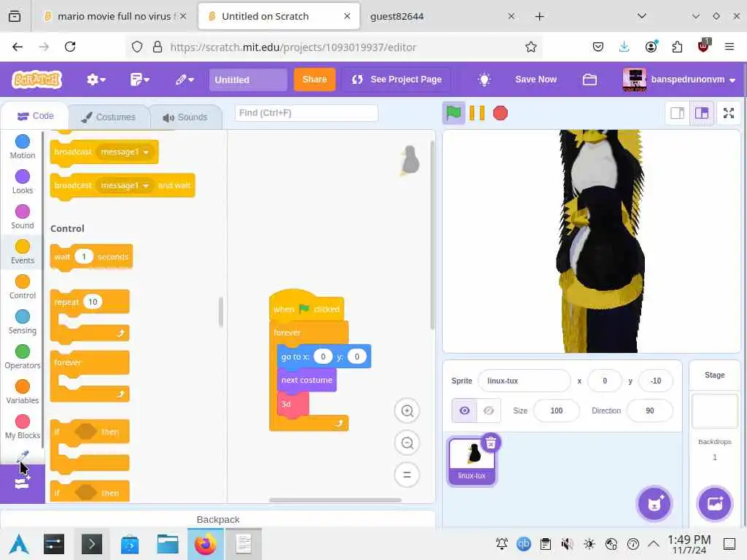747x560 pixels.
Task: Select the Operators block category
Action: (23, 357)
